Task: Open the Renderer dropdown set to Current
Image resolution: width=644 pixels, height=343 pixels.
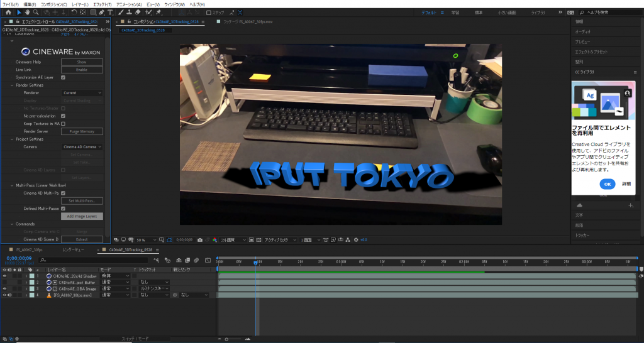Action: coord(82,93)
